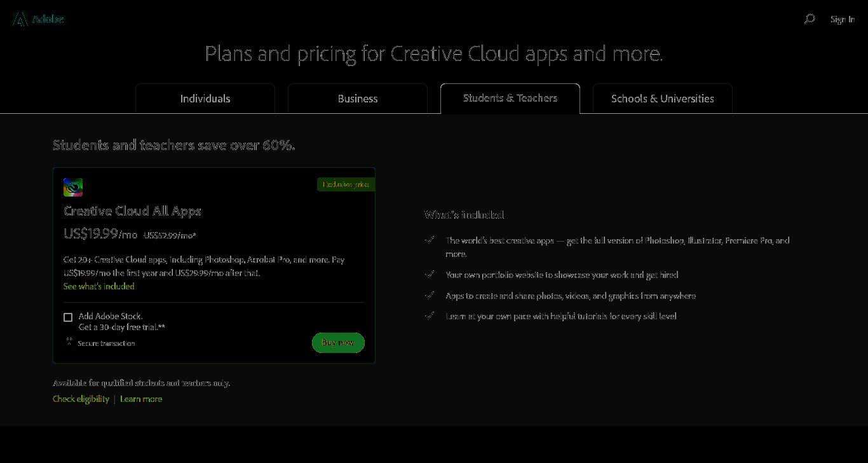Click the Learn more link

[x=141, y=399]
